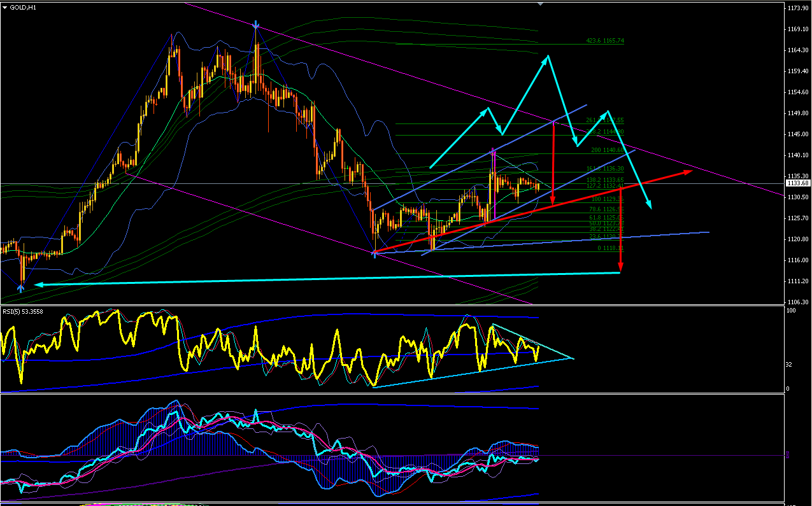Click RSI scale value 100

pos(792,311)
